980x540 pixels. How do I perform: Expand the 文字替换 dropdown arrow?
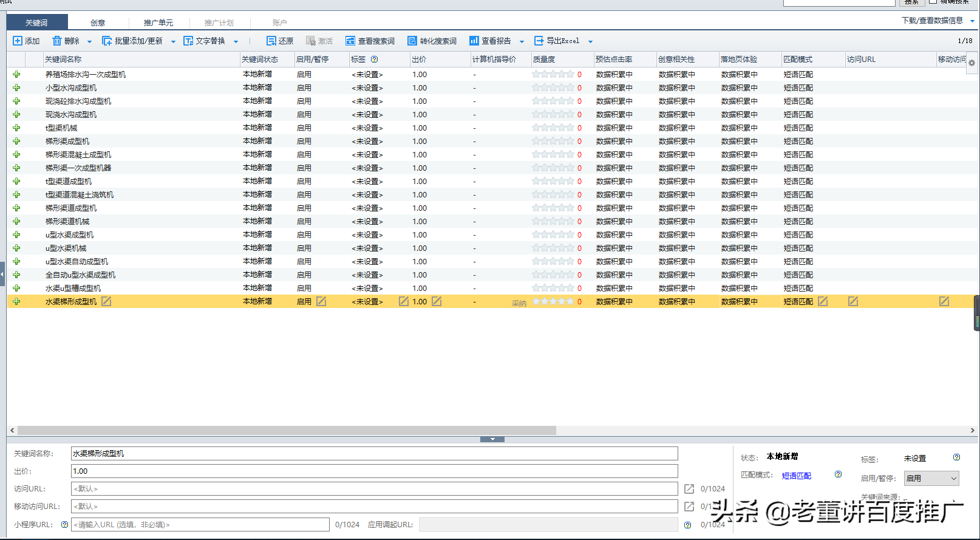(x=236, y=42)
